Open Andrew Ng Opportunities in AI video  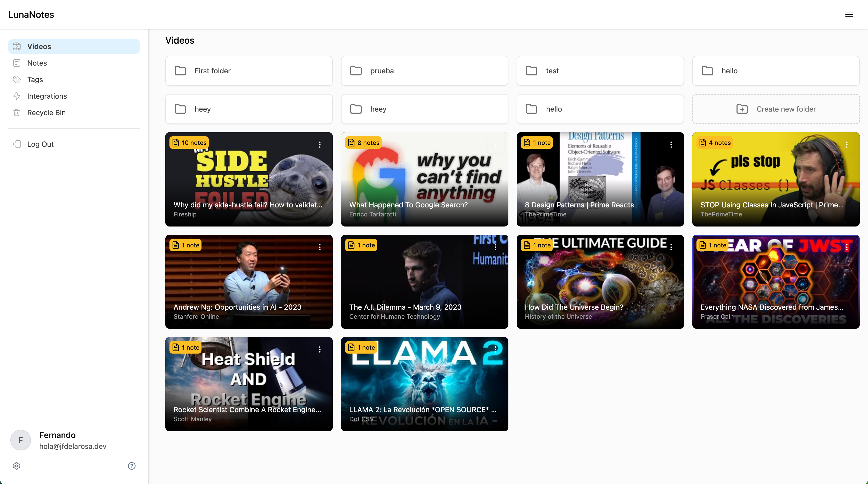point(249,282)
